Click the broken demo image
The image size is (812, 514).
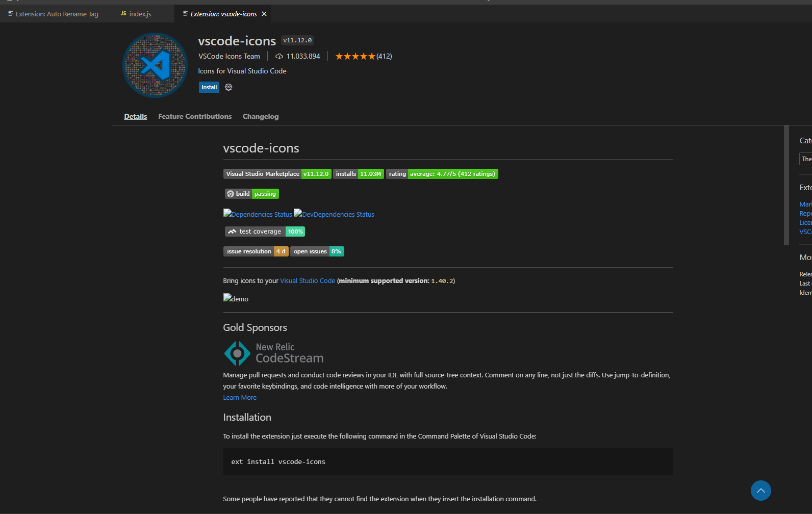(236, 298)
